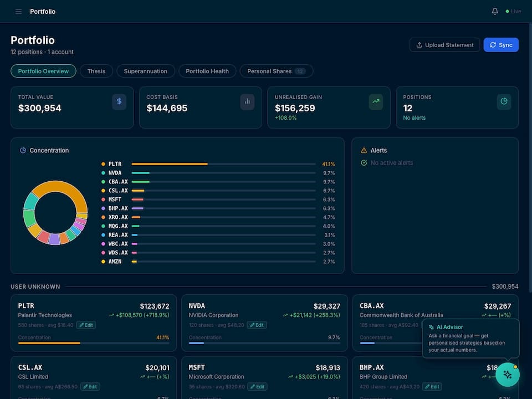Open the Superannuation tab

[145, 71]
